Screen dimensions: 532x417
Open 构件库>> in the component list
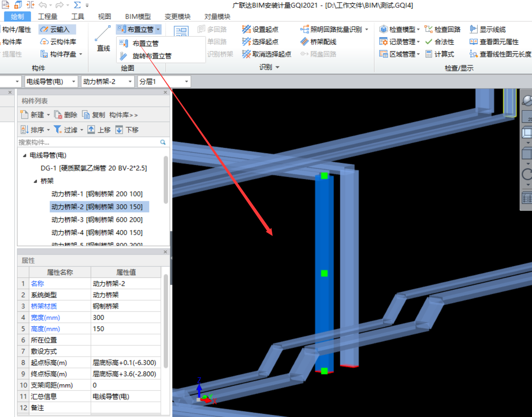123,115
